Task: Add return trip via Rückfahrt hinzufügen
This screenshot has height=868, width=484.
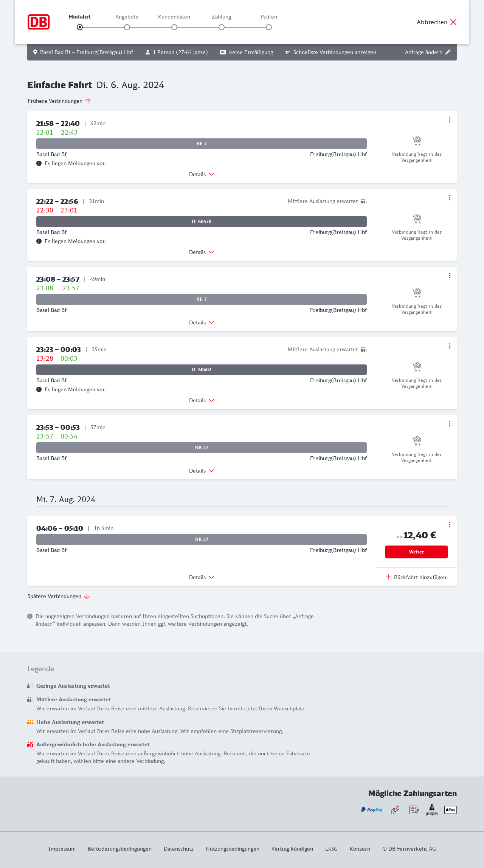Action: [416, 577]
